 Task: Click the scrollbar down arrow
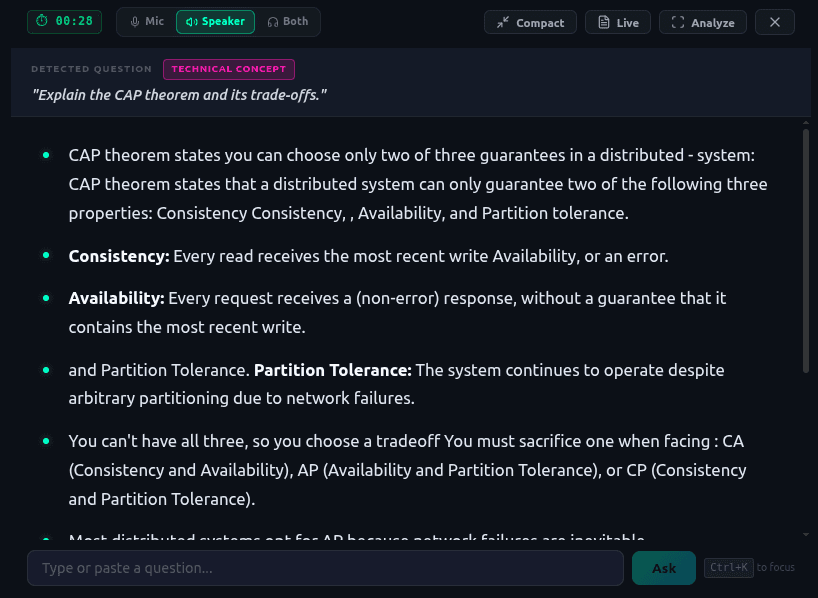pyautogui.click(x=806, y=534)
